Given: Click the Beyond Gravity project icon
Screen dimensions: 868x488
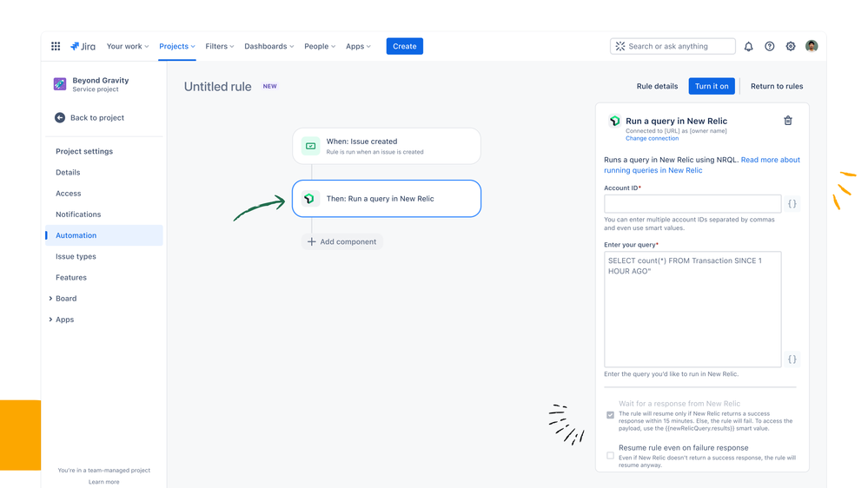Looking at the screenshot, I should [x=60, y=84].
